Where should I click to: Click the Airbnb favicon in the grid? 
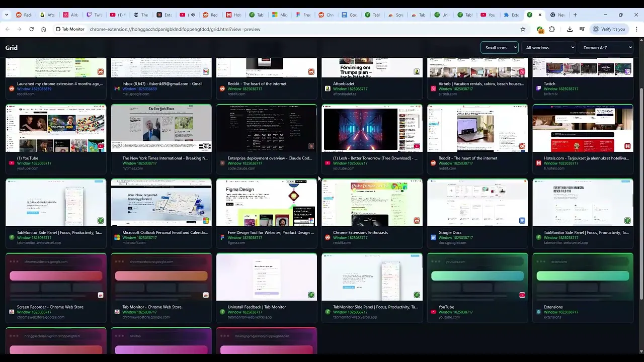click(433, 89)
